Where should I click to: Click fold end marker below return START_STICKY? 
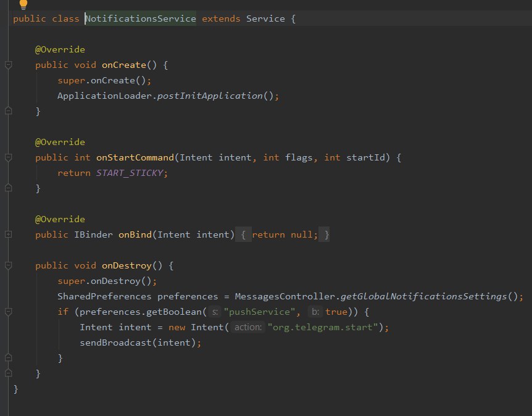point(9,188)
